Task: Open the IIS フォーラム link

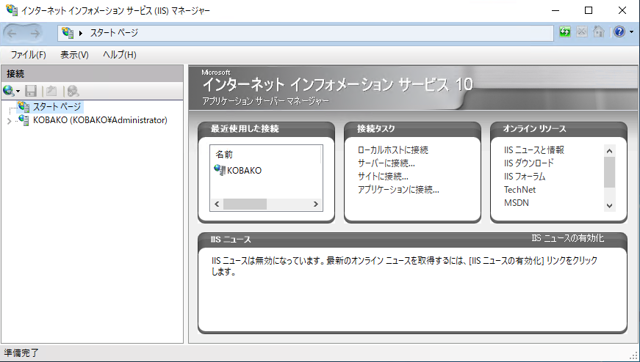Action: click(x=524, y=176)
